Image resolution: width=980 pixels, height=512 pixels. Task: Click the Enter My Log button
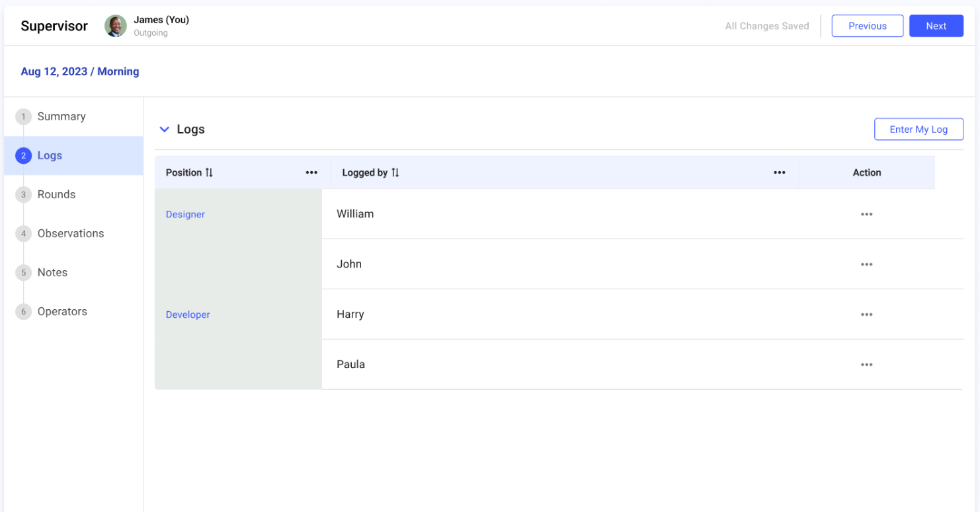[x=918, y=129]
